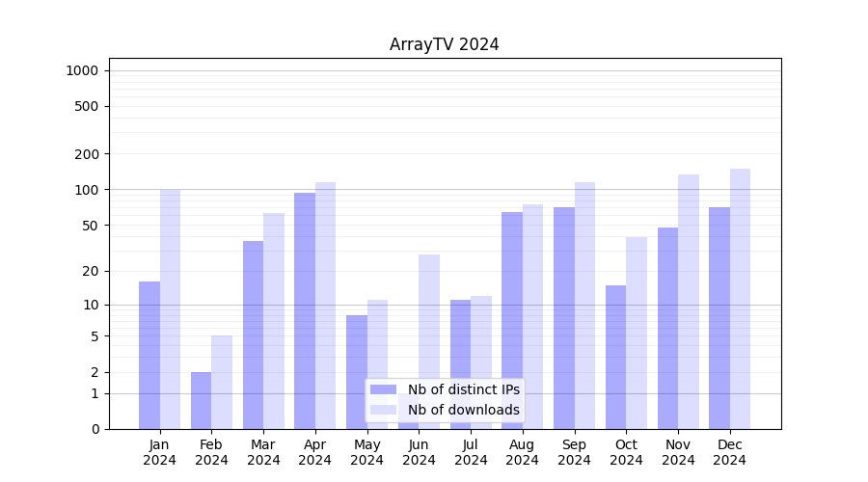This screenshot has height=482, width=868.
Task: Click the October distinct IPs bar
Action: [x=615, y=357]
